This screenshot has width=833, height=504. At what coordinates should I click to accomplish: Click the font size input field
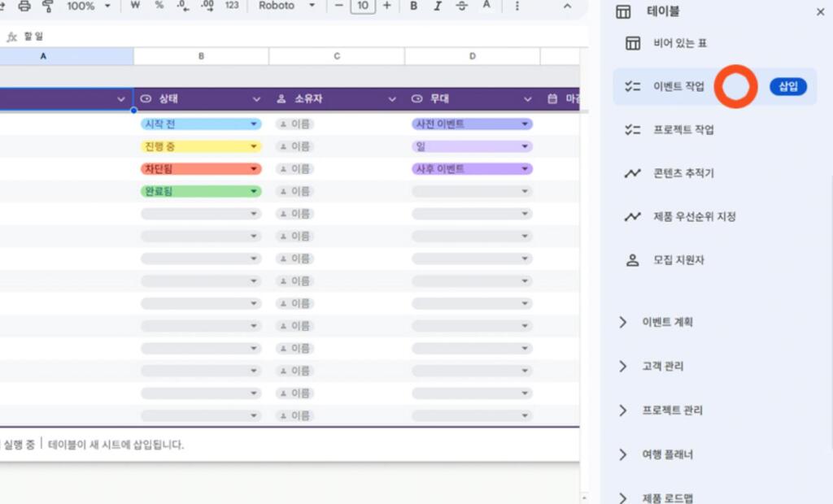click(363, 6)
